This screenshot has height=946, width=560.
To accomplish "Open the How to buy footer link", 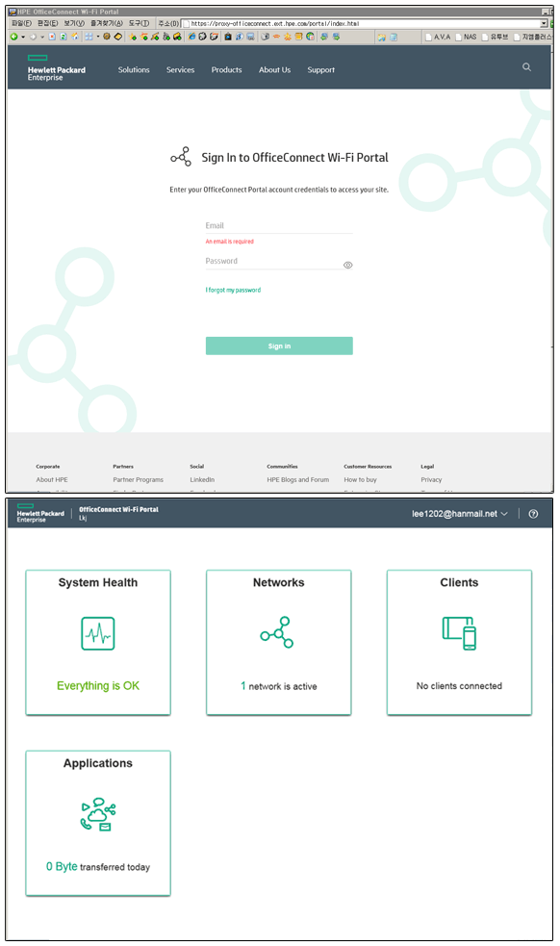I will coord(360,479).
